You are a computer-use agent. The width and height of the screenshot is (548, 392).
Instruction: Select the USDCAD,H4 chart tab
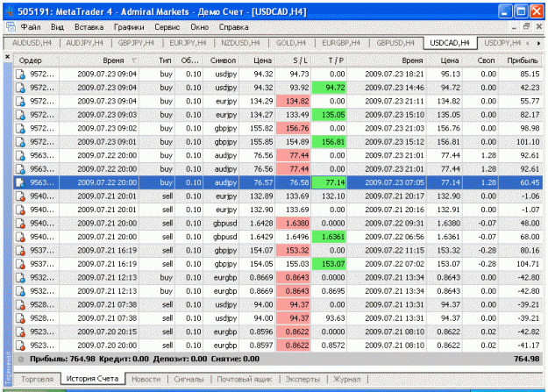click(x=450, y=43)
